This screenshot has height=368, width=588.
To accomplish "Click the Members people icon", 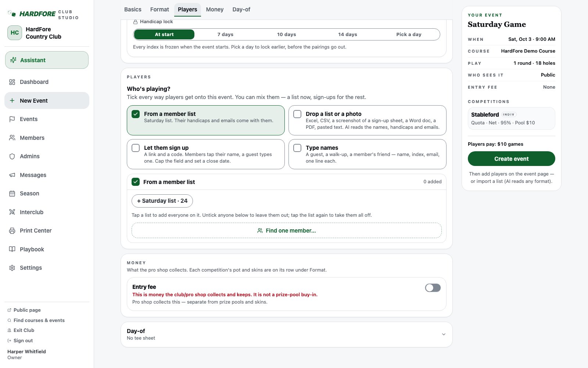I will (x=12, y=138).
